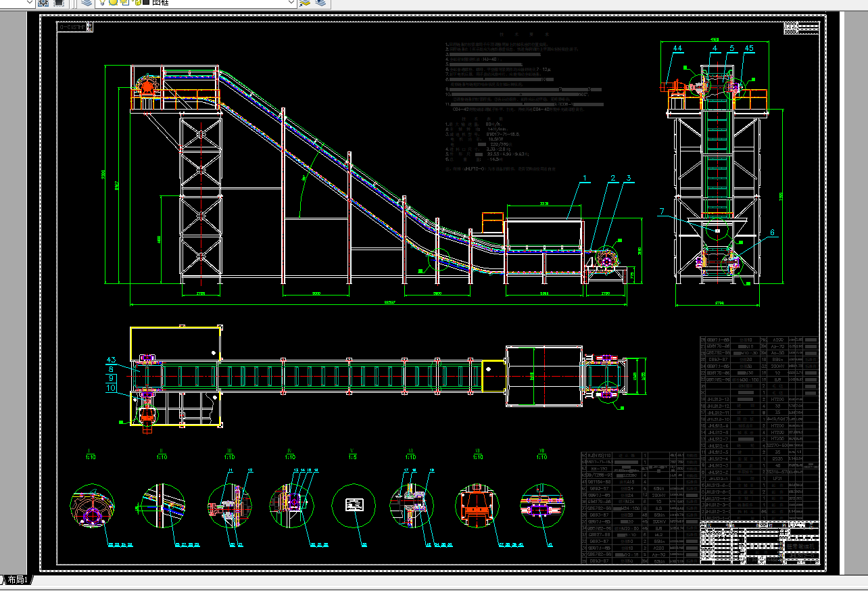Click the Layer Previous icon
The image size is (868, 591).
click(320, 3)
